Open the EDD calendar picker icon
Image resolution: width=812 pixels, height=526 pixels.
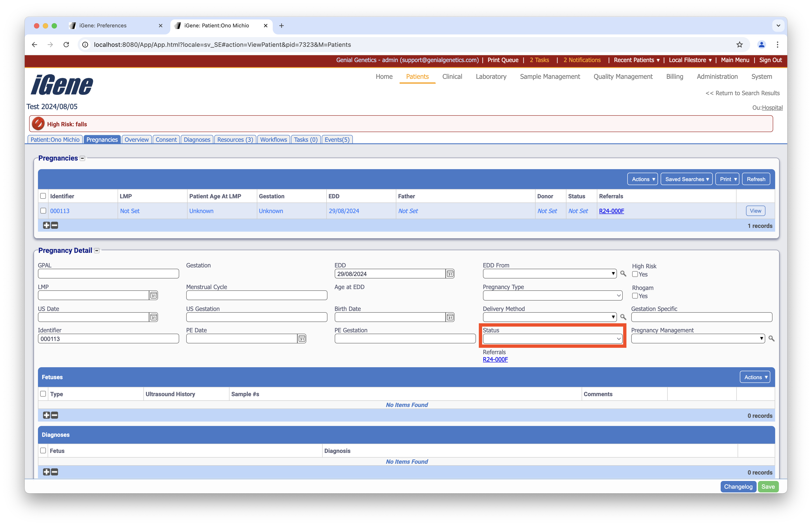[450, 274]
